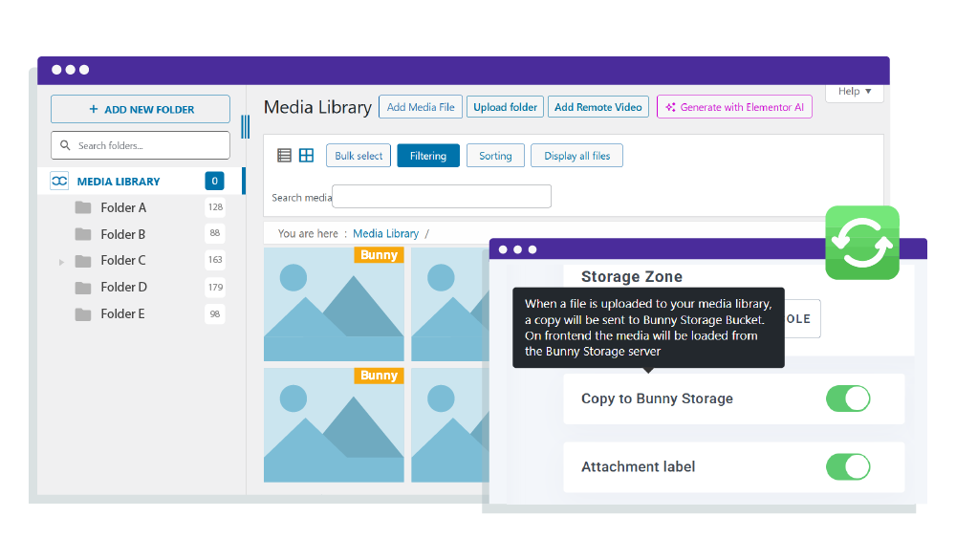Select Folder B in the folder tree

[123, 234]
